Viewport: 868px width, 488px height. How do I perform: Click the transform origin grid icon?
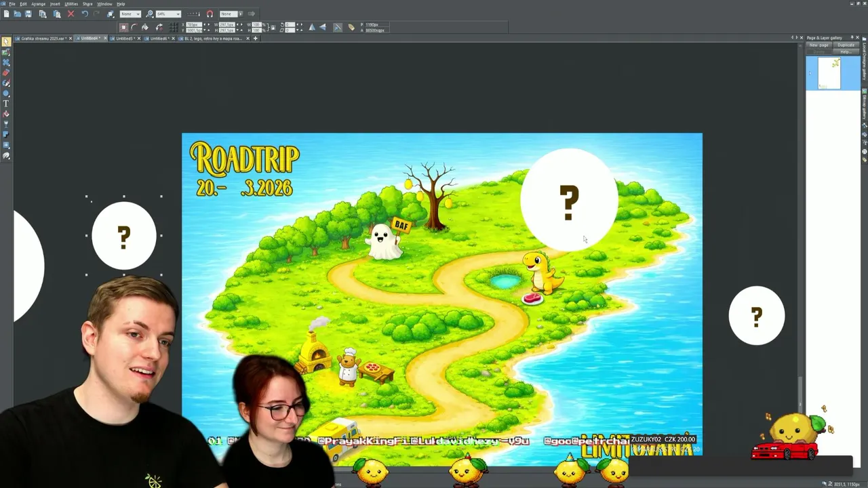tap(174, 27)
